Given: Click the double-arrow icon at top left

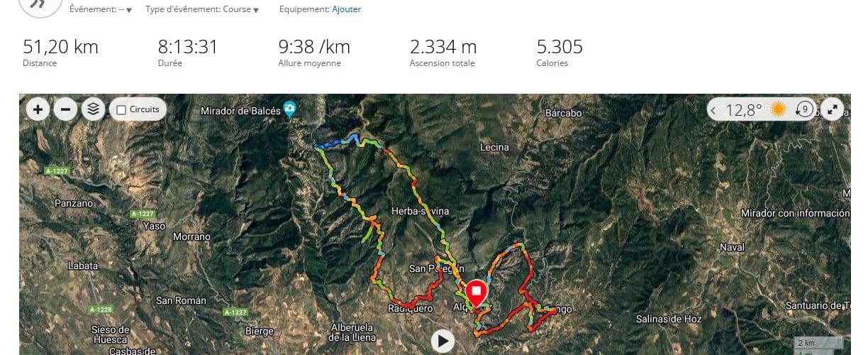Looking at the screenshot, I should (x=41, y=5).
